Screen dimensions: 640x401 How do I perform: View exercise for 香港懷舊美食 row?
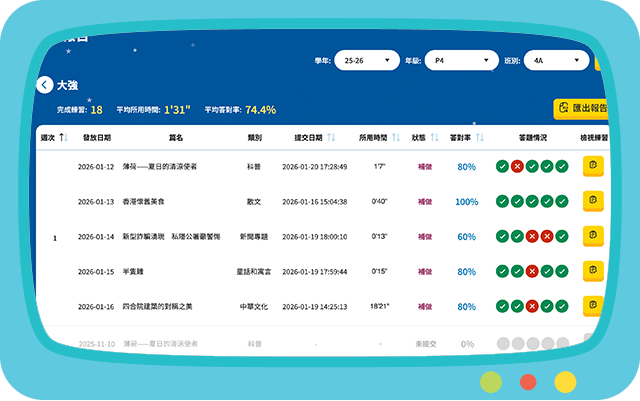tap(593, 201)
